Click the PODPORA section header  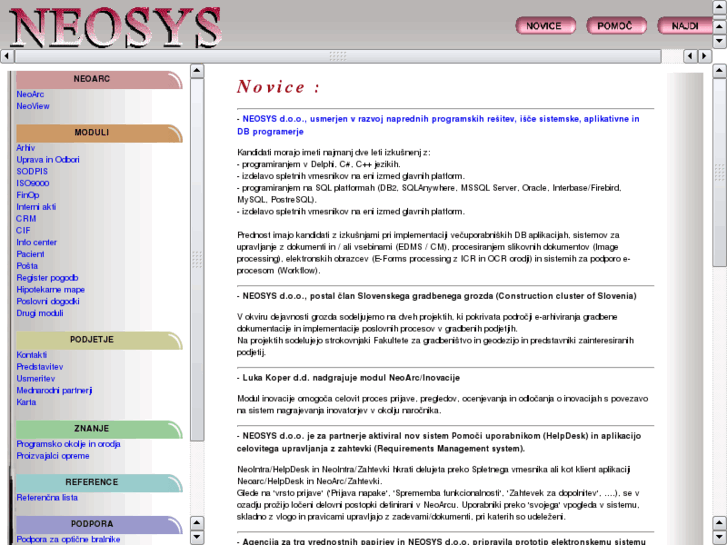pyautogui.click(x=99, y=524)
